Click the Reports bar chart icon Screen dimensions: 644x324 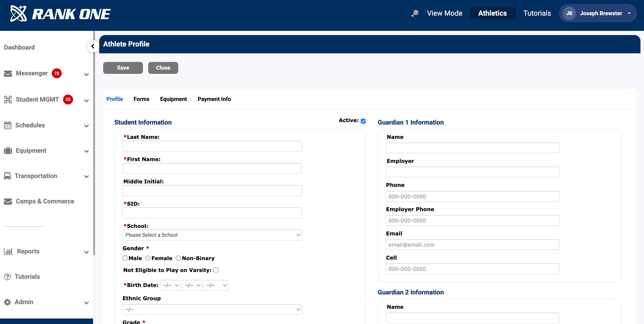(x=8, y=251)
